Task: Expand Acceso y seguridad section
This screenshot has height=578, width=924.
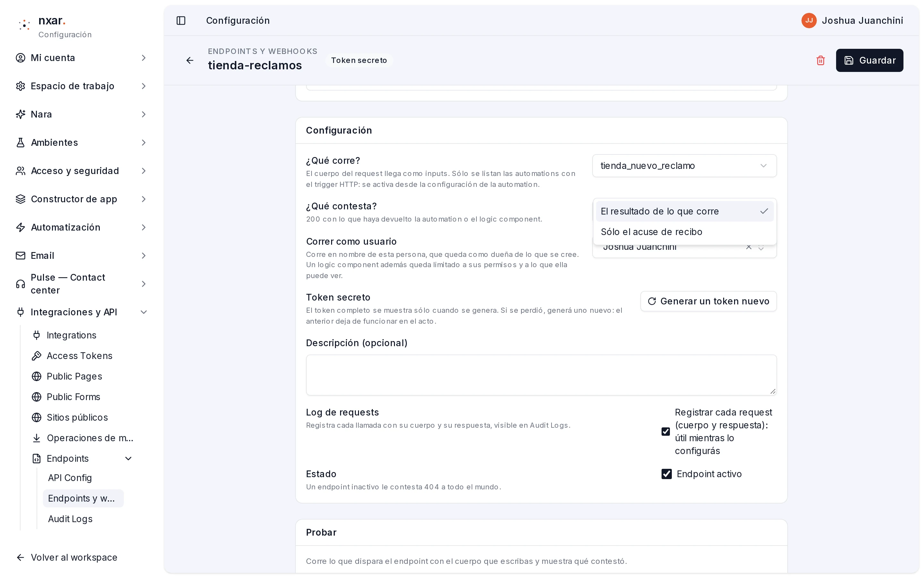Action: point(81,171)
